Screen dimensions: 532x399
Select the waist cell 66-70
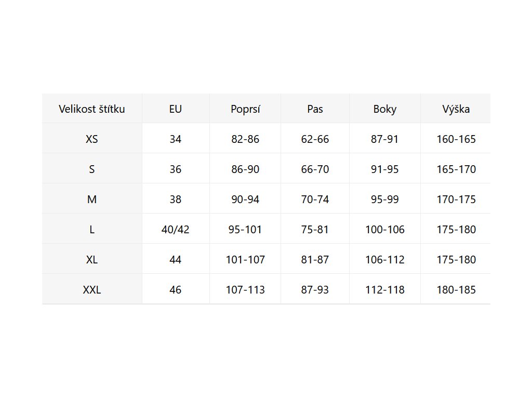[x=315, y=169]
